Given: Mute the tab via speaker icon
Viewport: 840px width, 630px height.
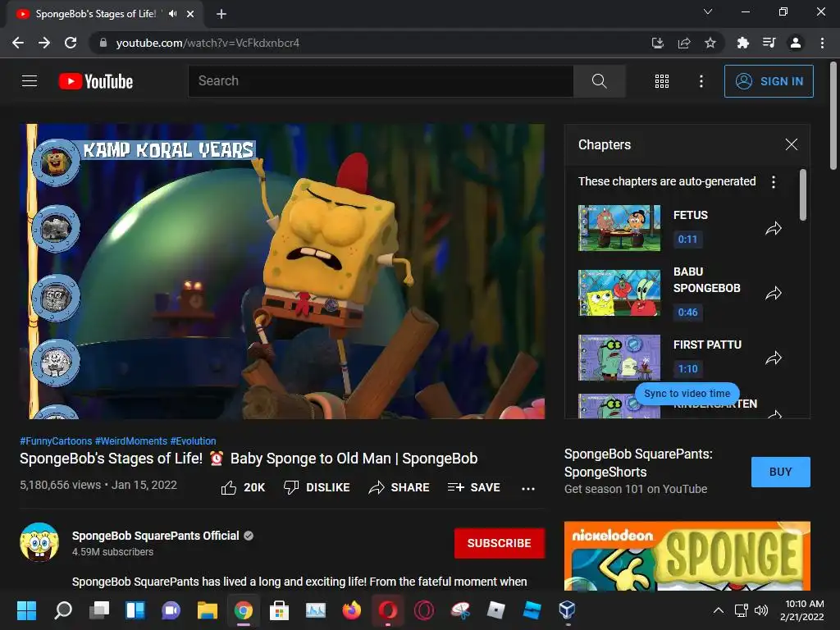Looking at the screenshot, I should point(172,14).
